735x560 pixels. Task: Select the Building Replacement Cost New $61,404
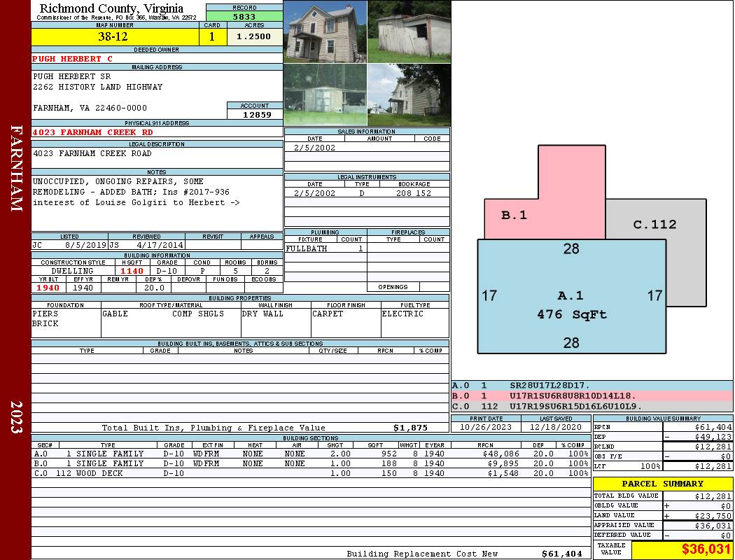tap(561, 554)
